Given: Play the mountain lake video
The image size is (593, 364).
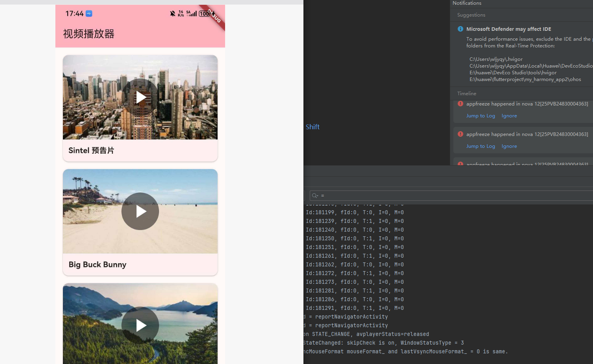Looking at the screenshot, I should pyautogui.click(x=140, y=325).
